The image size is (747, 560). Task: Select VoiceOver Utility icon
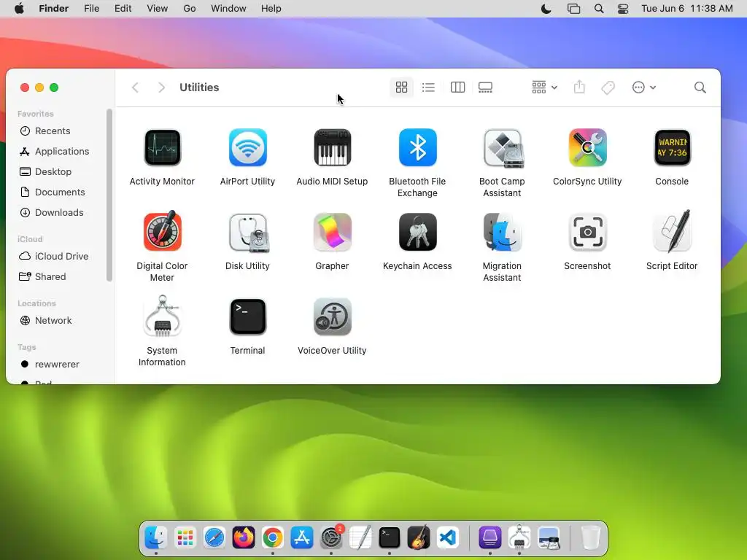click(x=332, y=316)
